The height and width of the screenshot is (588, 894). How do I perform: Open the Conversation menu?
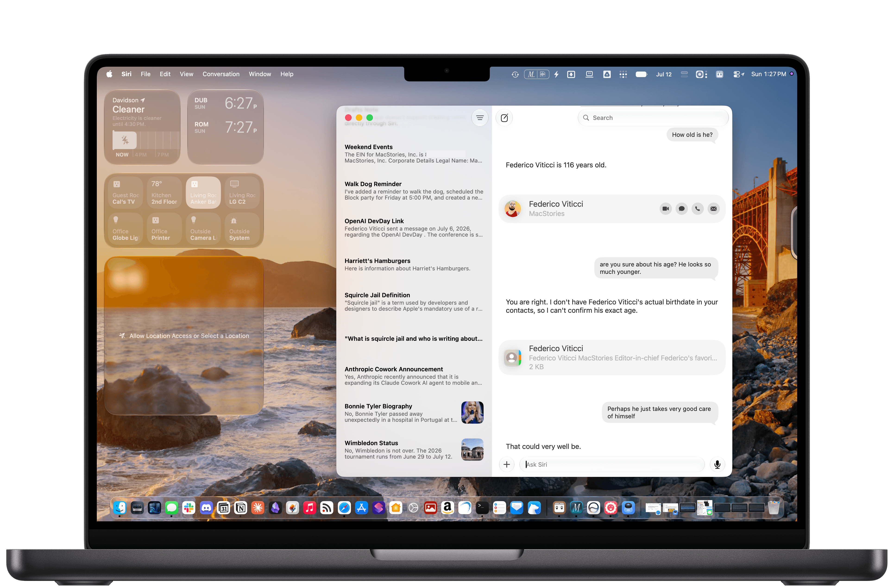coord(221,74)
